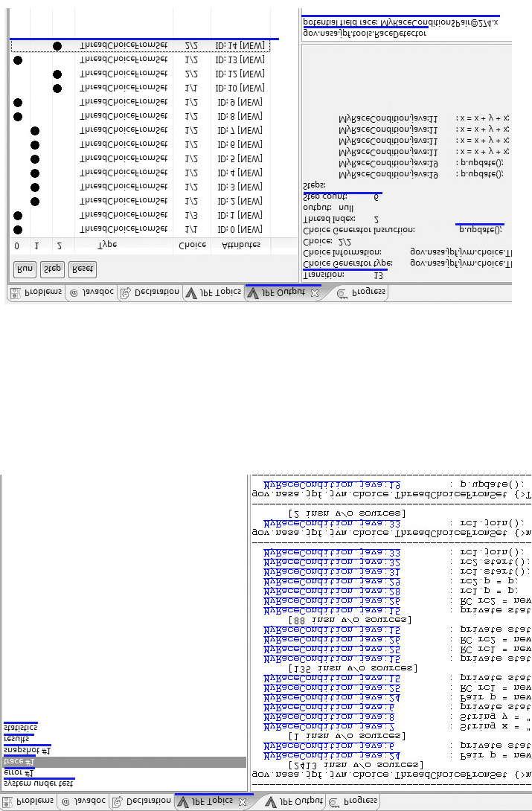Open link MyRaceCondition.java:7 for String x
Screen dimensions: 532x811
[x=330, y=727]
